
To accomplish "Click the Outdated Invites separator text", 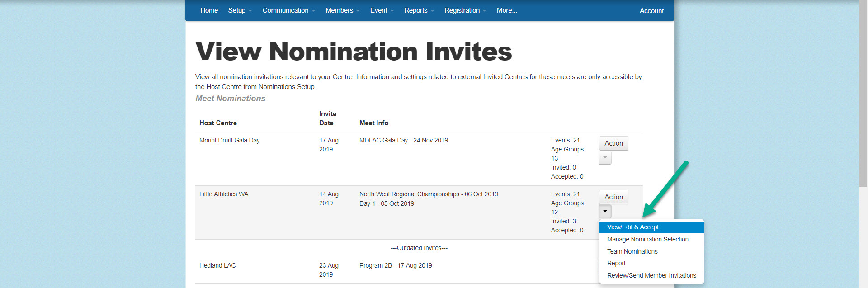I will (419, 248).
